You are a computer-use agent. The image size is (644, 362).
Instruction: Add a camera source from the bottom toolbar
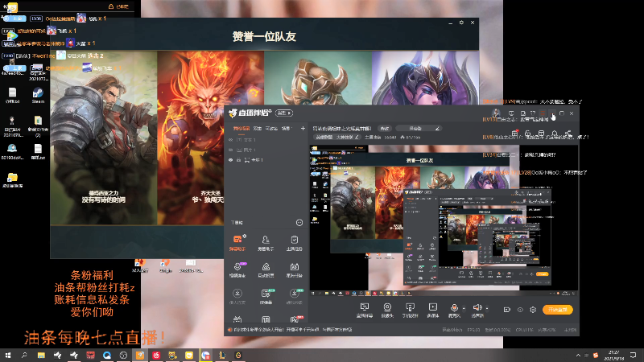(387, 310)
